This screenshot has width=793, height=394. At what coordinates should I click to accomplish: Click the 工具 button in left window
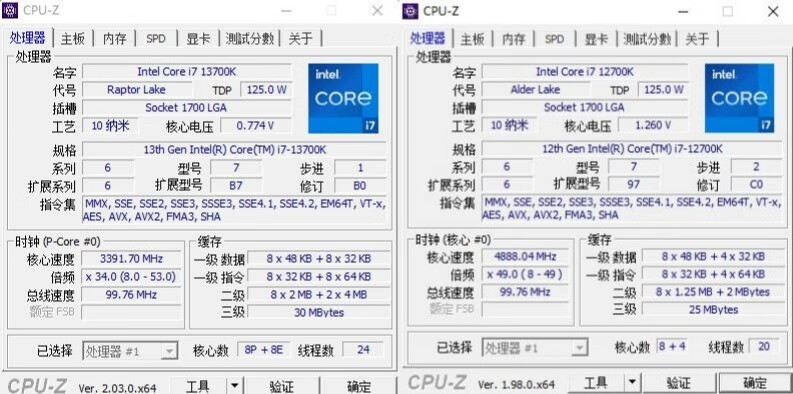pos(198,386)
